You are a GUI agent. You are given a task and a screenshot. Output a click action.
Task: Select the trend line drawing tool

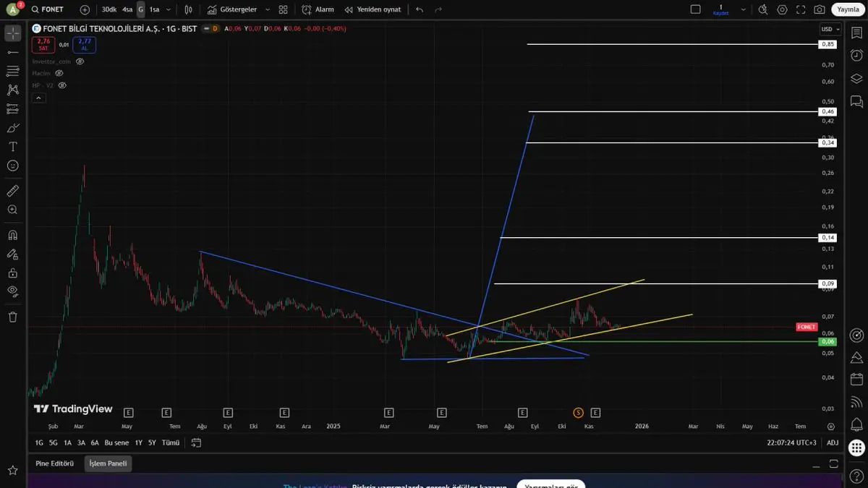coord(12,52)
